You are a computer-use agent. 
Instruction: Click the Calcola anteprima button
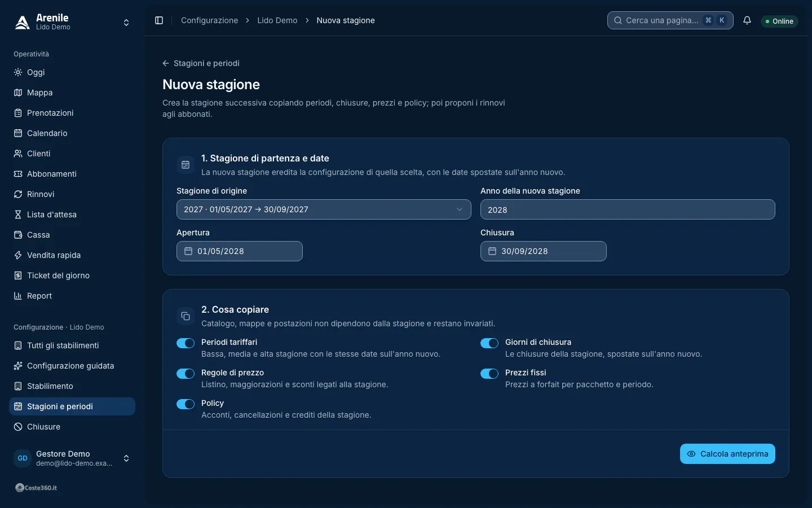pyautogui.click(x=727, y=454)
